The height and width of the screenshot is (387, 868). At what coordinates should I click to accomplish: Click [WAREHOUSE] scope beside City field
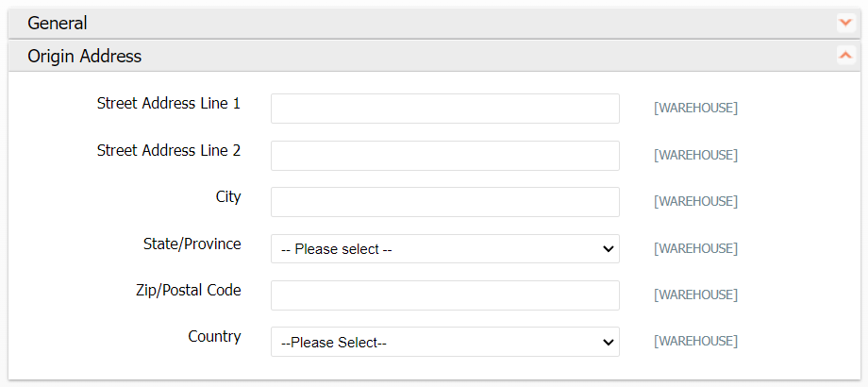[695, 202]
